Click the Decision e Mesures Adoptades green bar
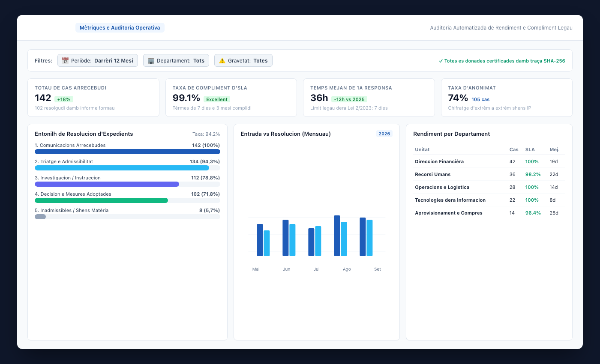The image size is (600, 364). point(101,200)
